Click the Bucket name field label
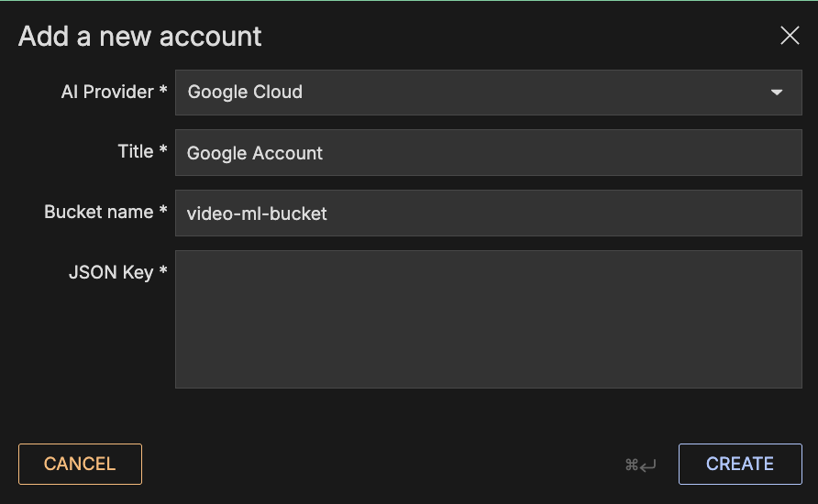 coord(99,212)
